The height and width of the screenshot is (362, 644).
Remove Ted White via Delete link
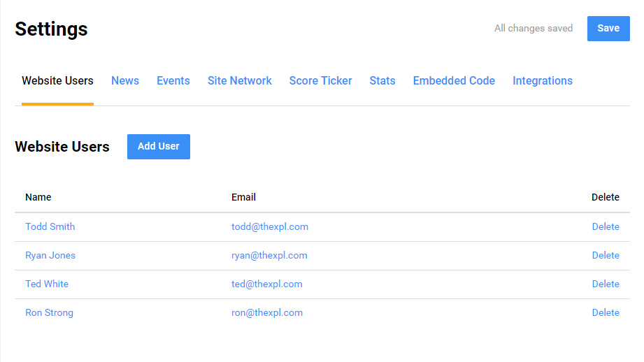[606, 284]
